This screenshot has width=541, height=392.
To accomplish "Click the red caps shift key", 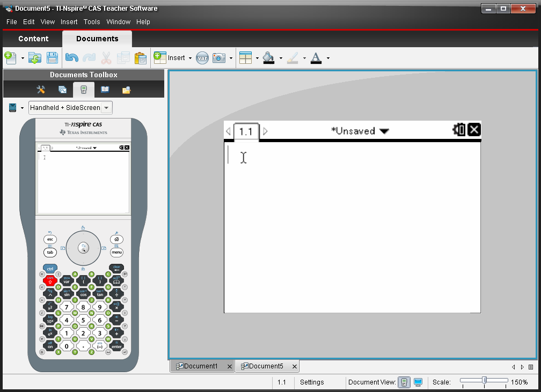I will (x=50, y=280).
